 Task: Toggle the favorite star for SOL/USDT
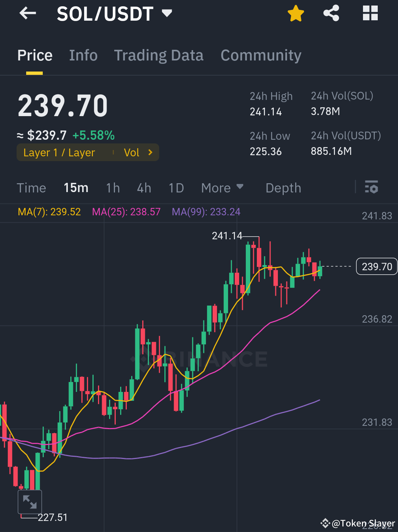coord(296,13)
